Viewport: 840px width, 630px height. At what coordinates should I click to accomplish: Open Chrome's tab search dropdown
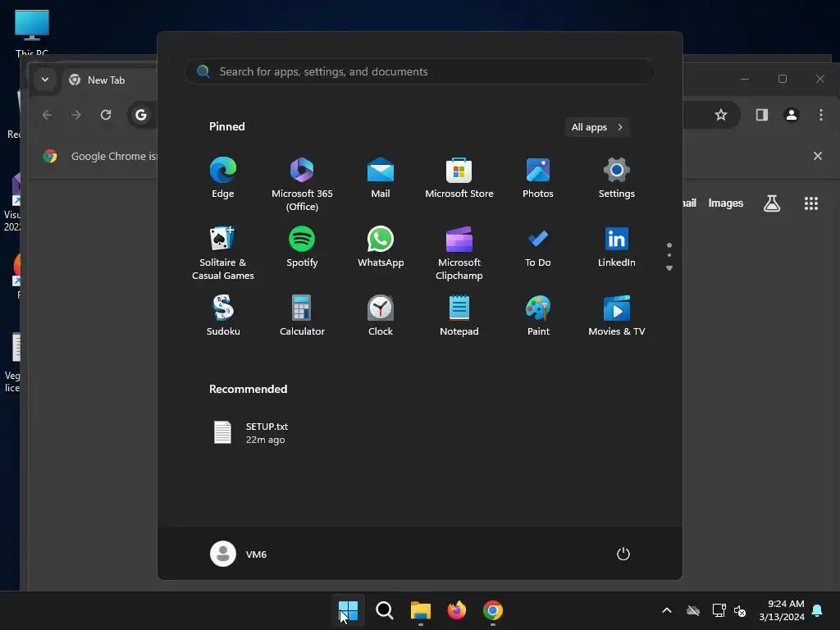coord(45,80)
